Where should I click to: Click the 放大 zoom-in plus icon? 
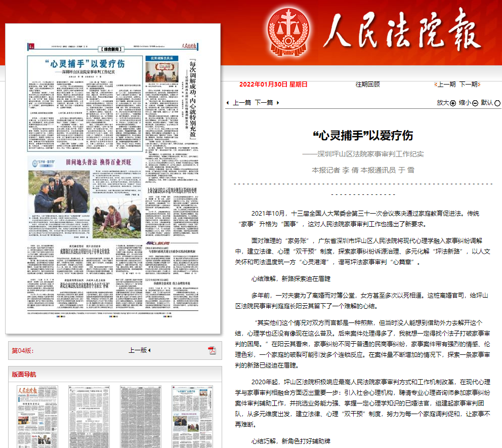[x=453, y=103]
